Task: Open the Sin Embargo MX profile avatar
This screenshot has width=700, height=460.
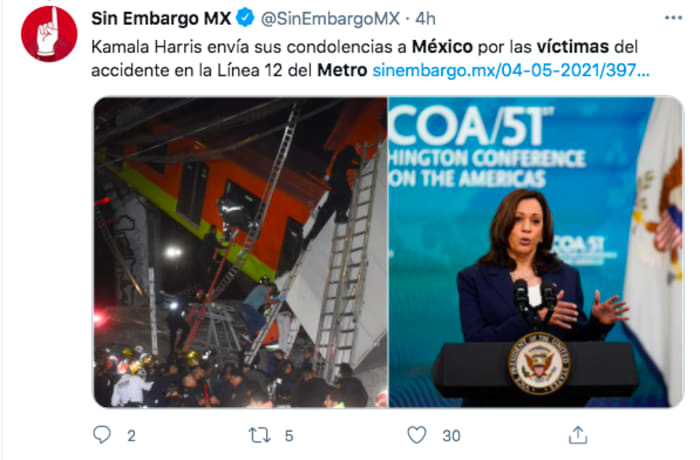Action: tap(49, 34)
